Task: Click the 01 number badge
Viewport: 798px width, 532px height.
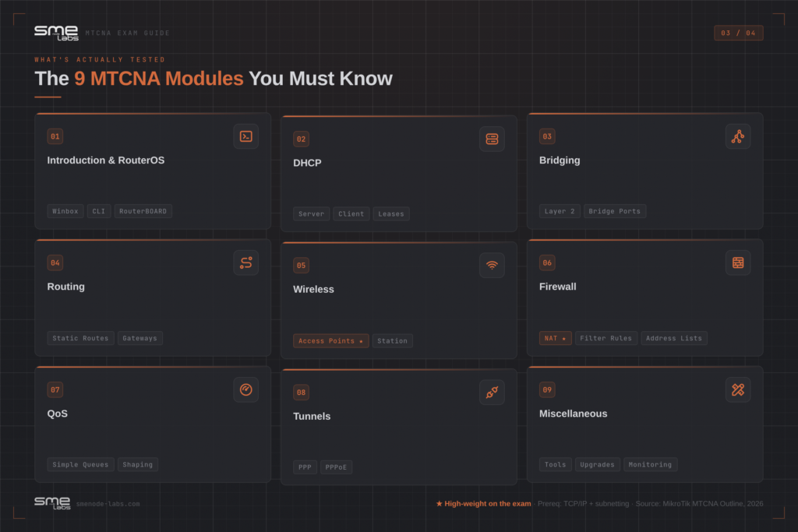Action: pyautogui.click(x=55, y=136)
